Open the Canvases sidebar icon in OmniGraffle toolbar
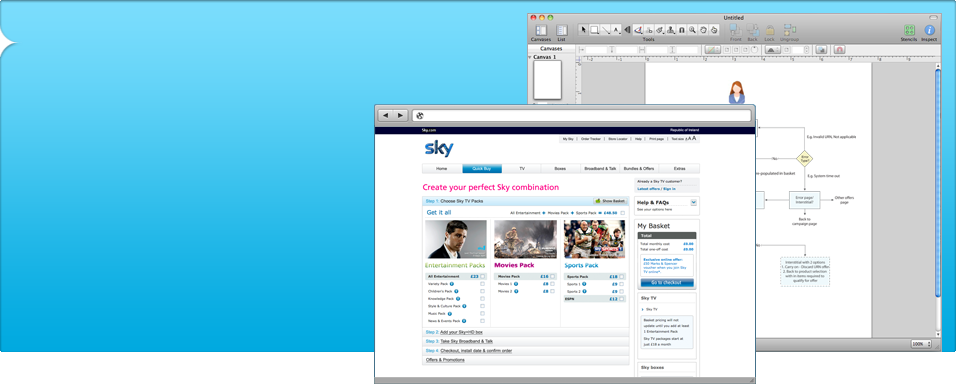This screenshot has width=956, height=384. click(541, 30)
